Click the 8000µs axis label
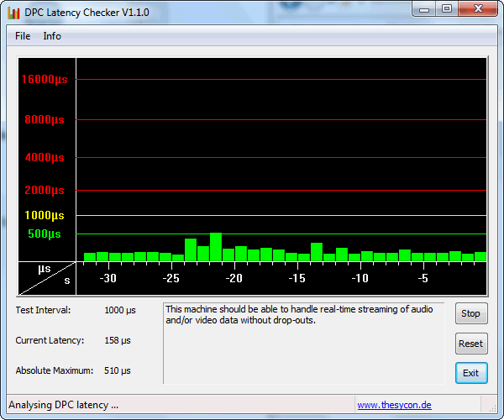504x420 pixels. 45,119
